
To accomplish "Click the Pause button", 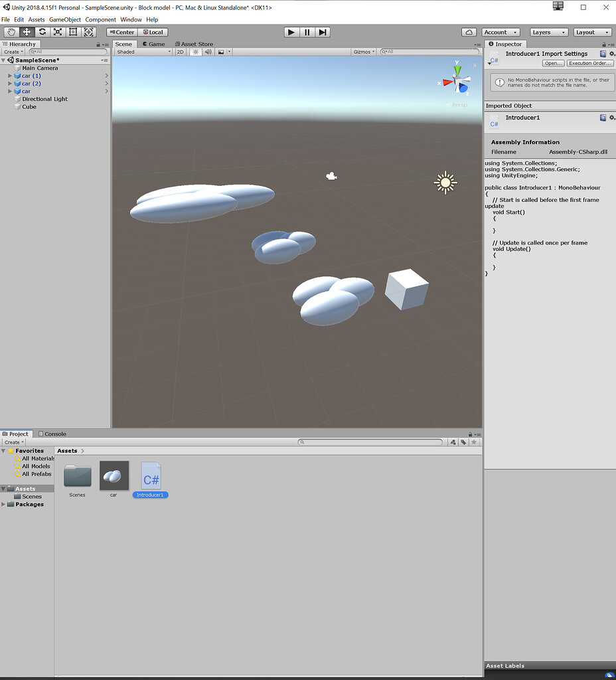I will click(307, 32).
